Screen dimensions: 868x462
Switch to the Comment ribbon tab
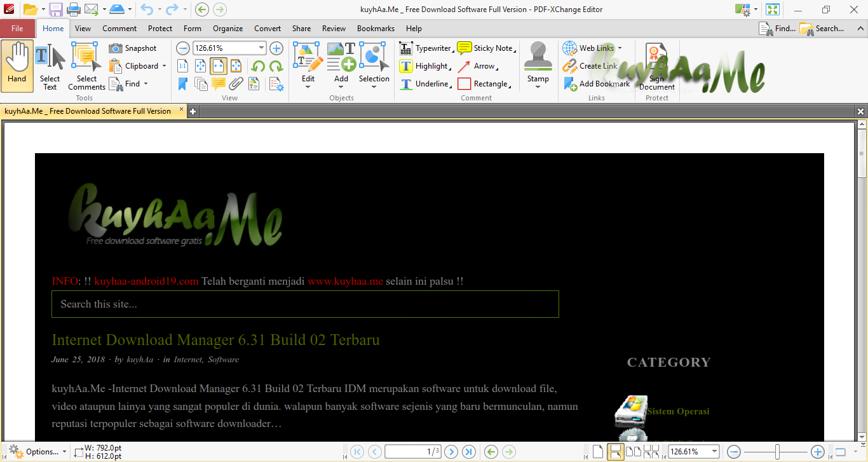pos(119,29)
